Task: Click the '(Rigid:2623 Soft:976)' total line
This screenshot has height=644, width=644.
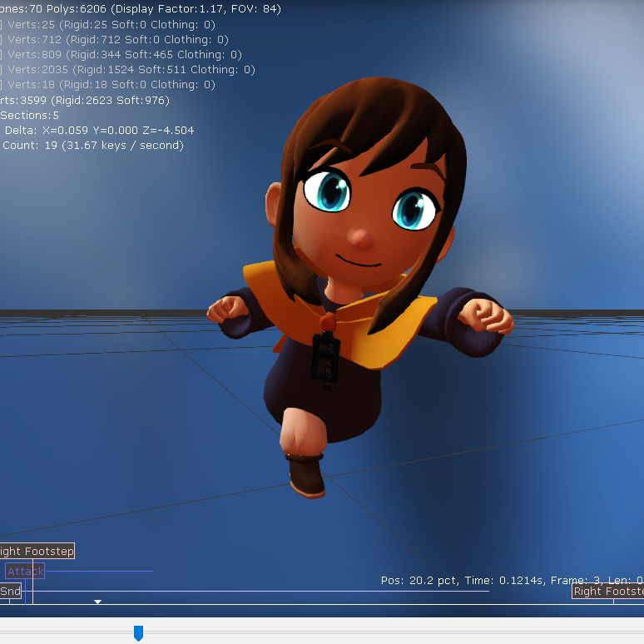Action: point(110,100)
